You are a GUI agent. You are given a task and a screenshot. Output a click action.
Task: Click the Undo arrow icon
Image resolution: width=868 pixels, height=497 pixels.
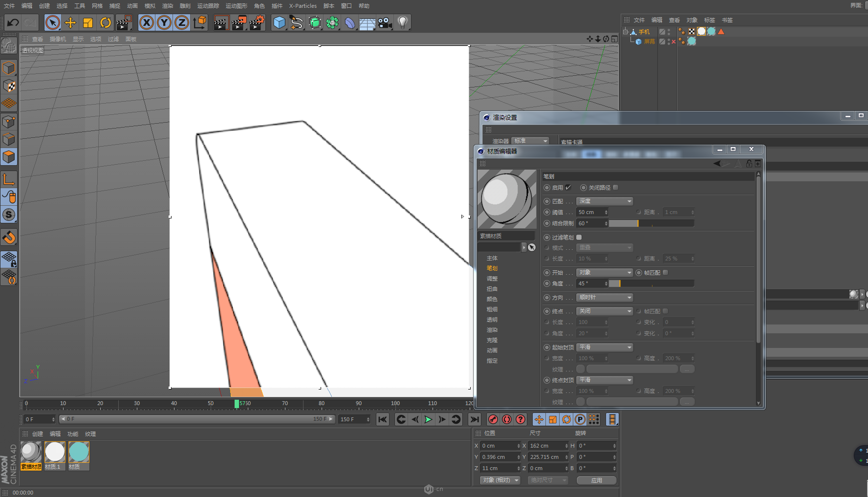pyautogui.click(x=13, y=22)
